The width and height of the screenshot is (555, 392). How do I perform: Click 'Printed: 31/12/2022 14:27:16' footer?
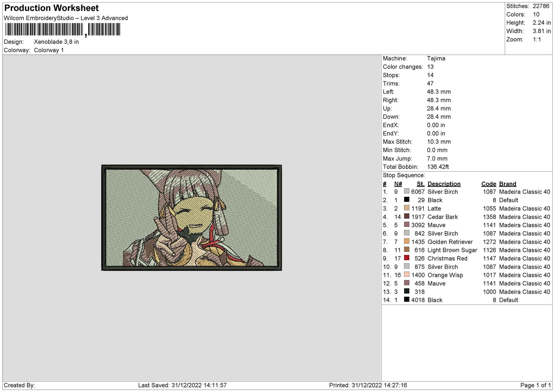pyautogui.click(x=368, y=385)
